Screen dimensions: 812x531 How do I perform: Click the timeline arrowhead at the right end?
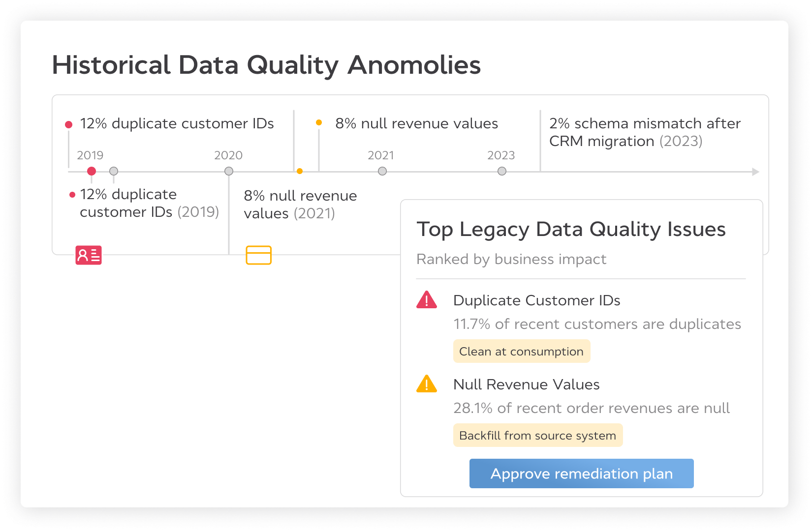tap(755, 172)
